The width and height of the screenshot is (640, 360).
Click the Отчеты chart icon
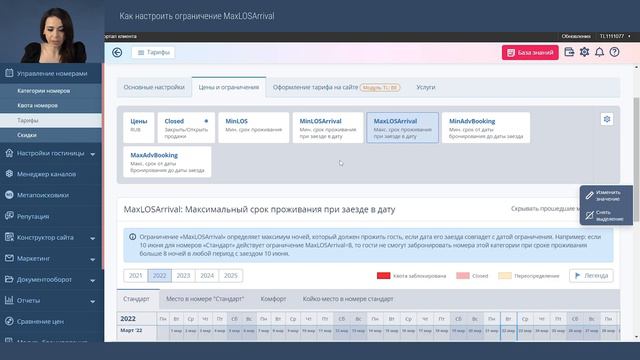click(9, 300)
